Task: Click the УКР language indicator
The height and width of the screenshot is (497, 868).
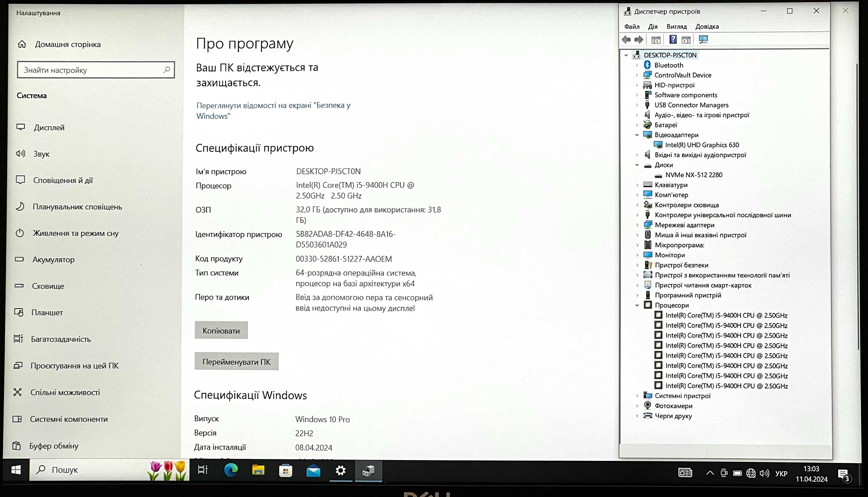Action: tap(781, 473)
